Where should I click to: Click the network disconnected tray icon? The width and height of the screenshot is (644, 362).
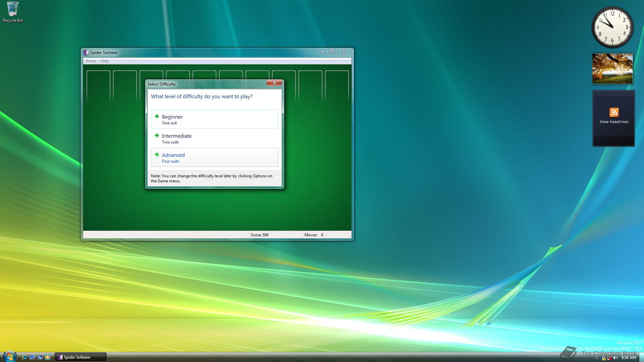[609, 358]
